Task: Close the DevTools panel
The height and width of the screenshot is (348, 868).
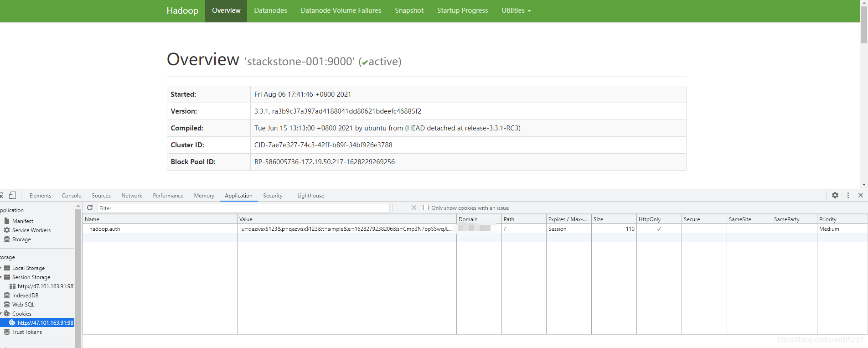Action: coord(861,195)
